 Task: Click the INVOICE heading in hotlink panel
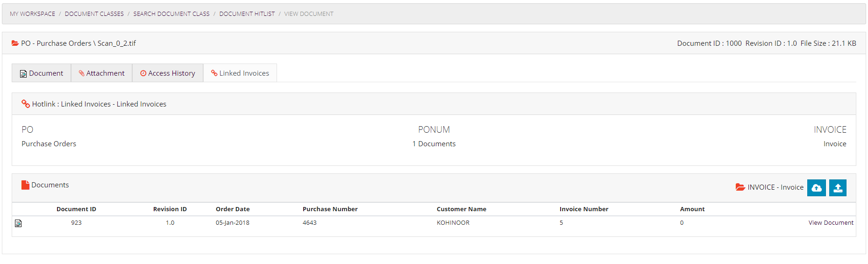[830, 130]
